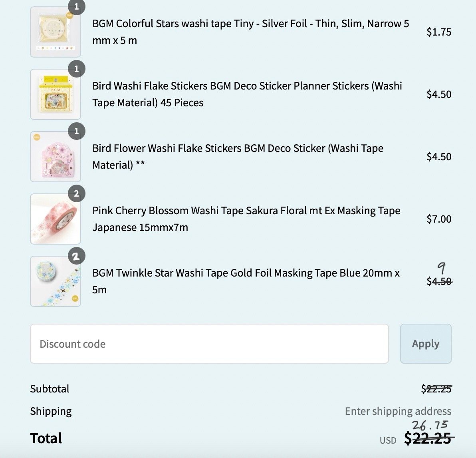The image size is (476, 458).
Task: Click the Colorful Stars washi tape thumbnail
Action: pyautogui.click(x=56, y=32)
